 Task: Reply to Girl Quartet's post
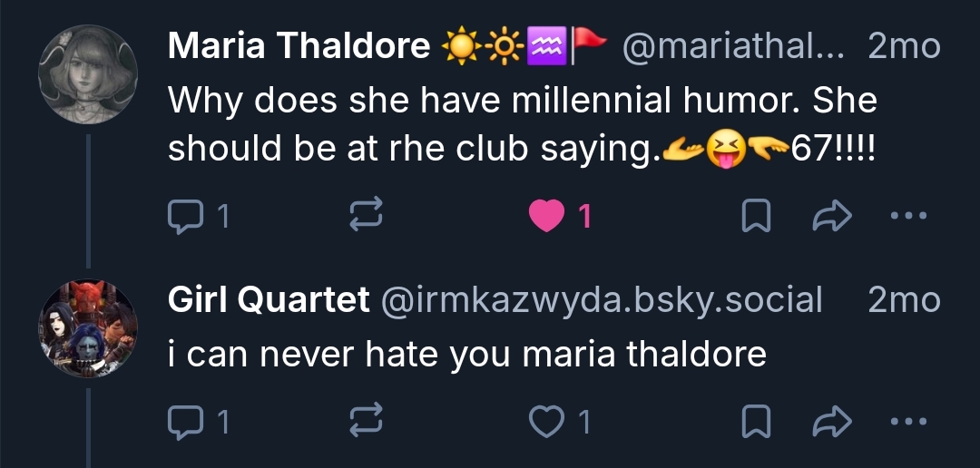(x=186, y=420)
